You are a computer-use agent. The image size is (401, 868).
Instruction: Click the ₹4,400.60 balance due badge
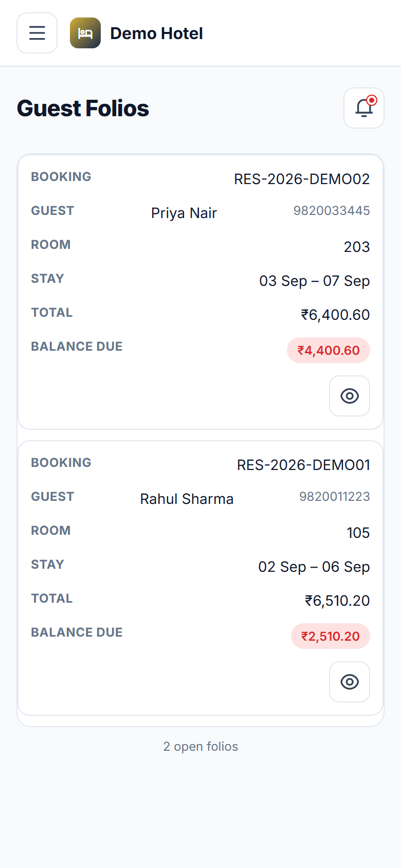pos(329,350)
